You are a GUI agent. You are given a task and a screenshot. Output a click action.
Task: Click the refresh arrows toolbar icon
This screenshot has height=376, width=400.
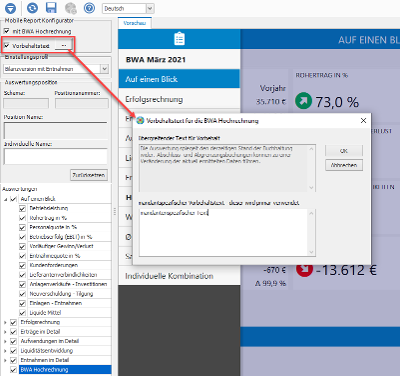pos(32,8)
